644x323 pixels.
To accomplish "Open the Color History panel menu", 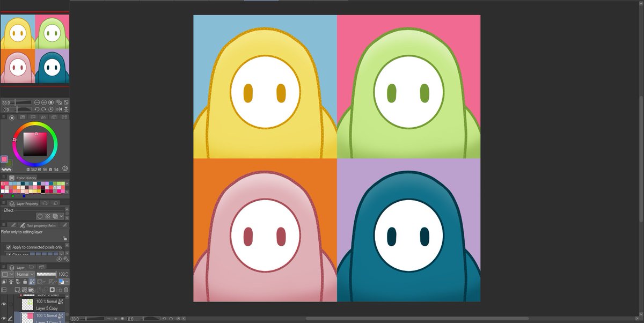I will 3,177.
